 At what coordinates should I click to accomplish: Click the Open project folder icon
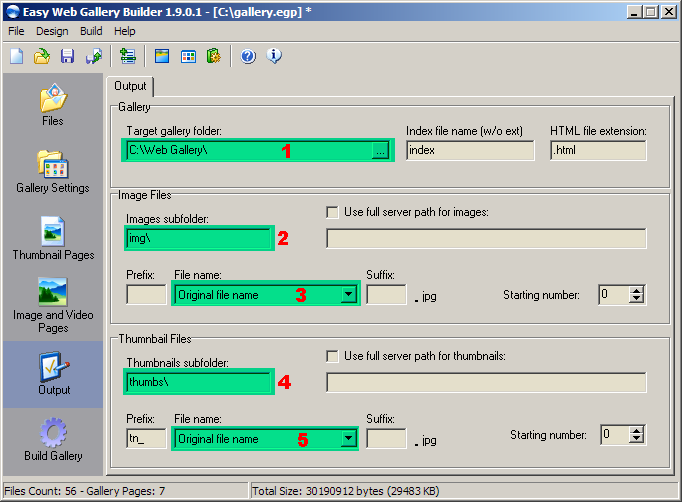42,57
